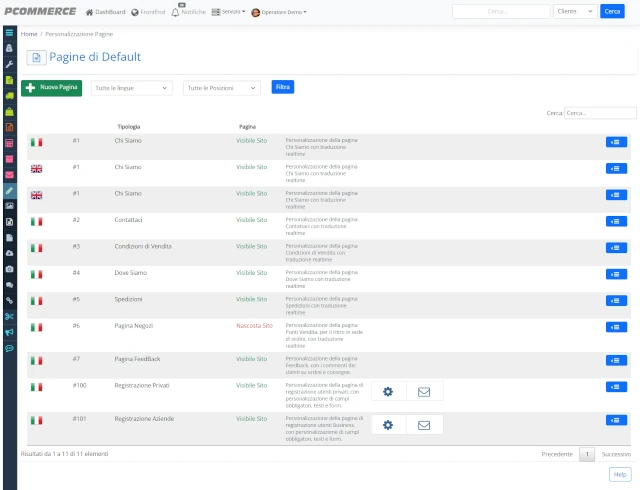Click the blue Cerca button
Screen dimensions: 640x490
pos(612,11)
